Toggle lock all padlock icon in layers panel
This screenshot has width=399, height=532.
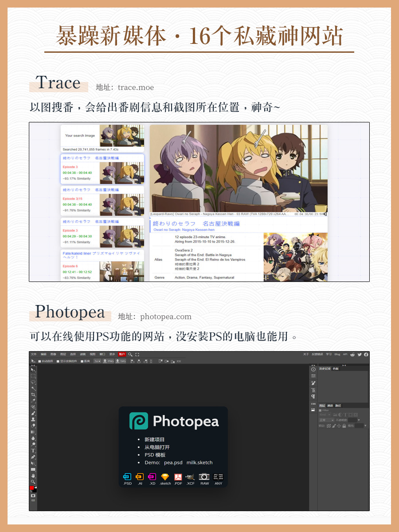pos(344,426)
